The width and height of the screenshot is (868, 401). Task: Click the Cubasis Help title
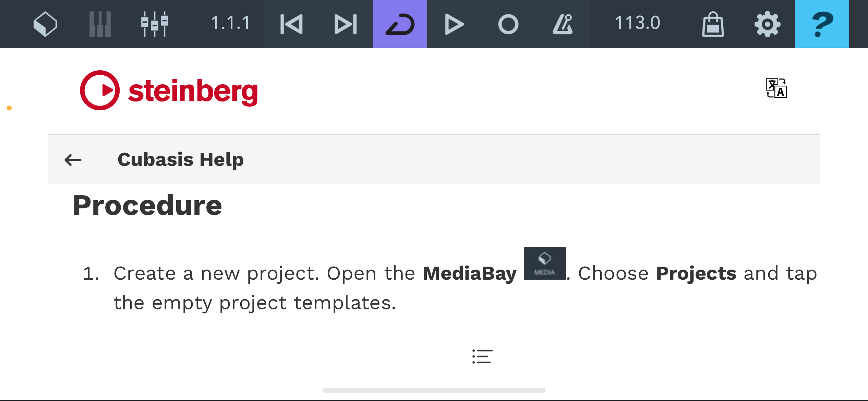(180, 160)
